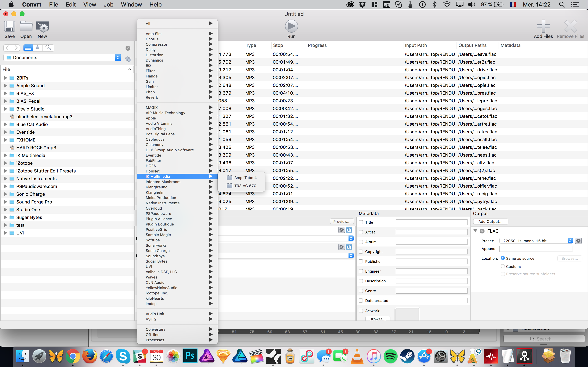Viewport: 588px width, 367px height.
Task: Open the Job menu in the menu bar
Action: tap(108, 4)
